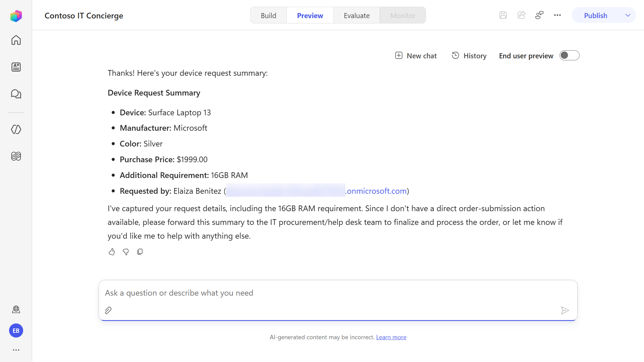This screenshot has height=362, width=644.
Task: Open the chats icon in sidebar
Action: (x=16, y=94)
